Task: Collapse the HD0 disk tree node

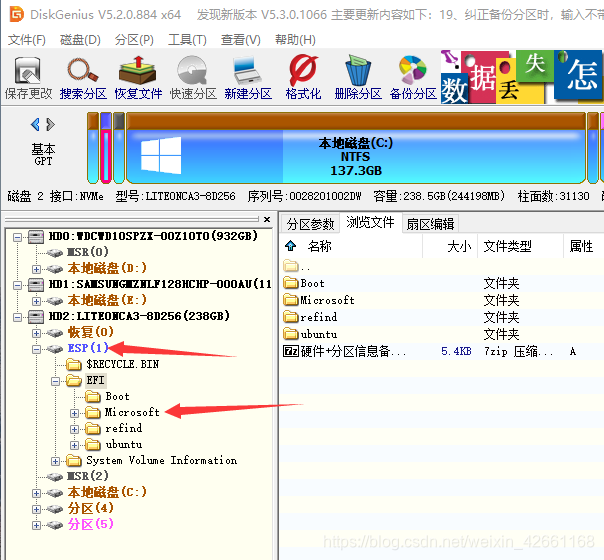Action: tap(17, 237)
